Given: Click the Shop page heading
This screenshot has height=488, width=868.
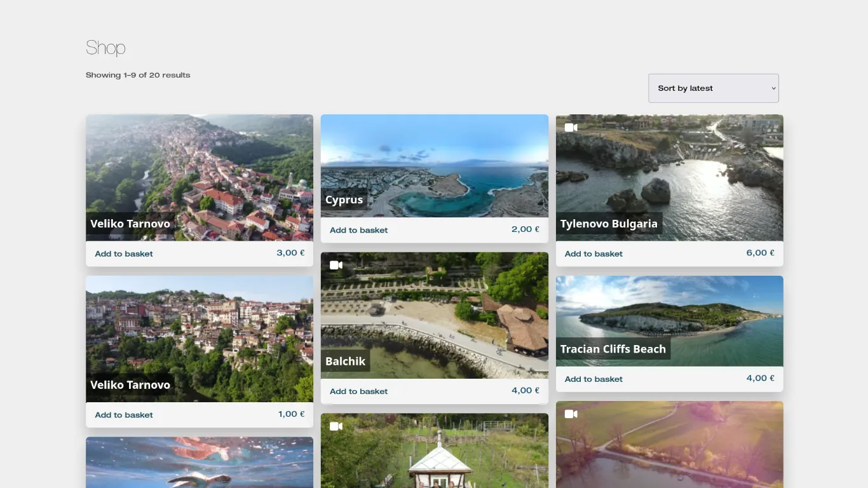Looking at the screenshot, I should pyautogui.click(x=105, y=48).
